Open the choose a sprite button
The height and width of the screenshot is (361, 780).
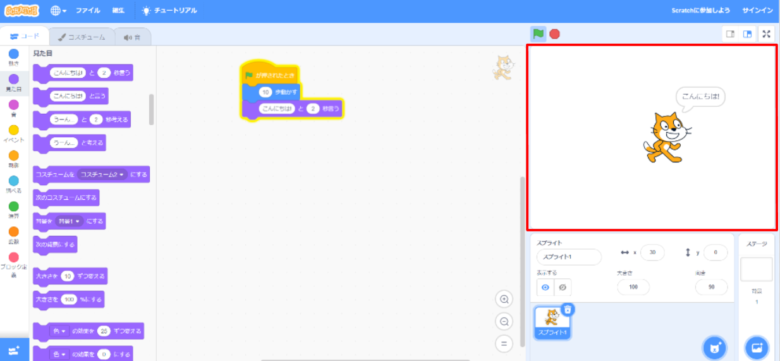pos(715,347)
